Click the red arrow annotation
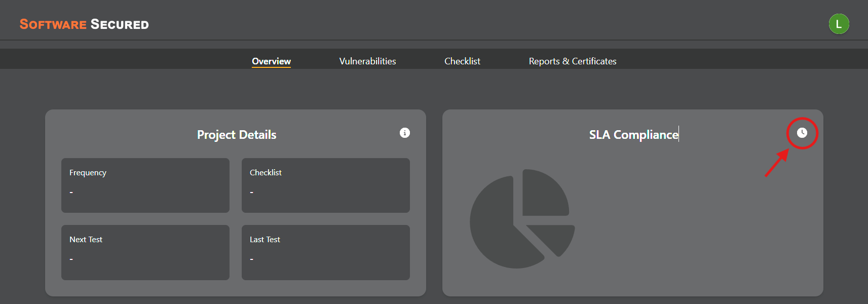This screenshot has height=304, width=868. pyautogui.click(x=776, y=163)
